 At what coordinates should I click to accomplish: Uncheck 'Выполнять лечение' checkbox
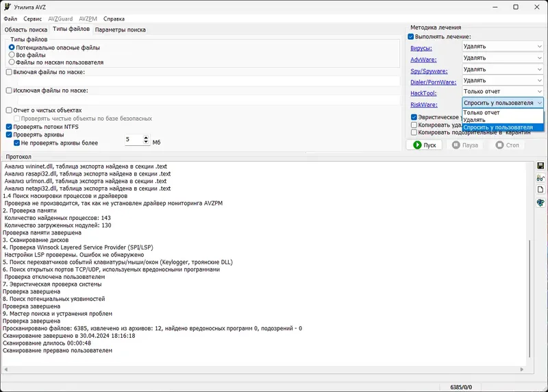411,37
